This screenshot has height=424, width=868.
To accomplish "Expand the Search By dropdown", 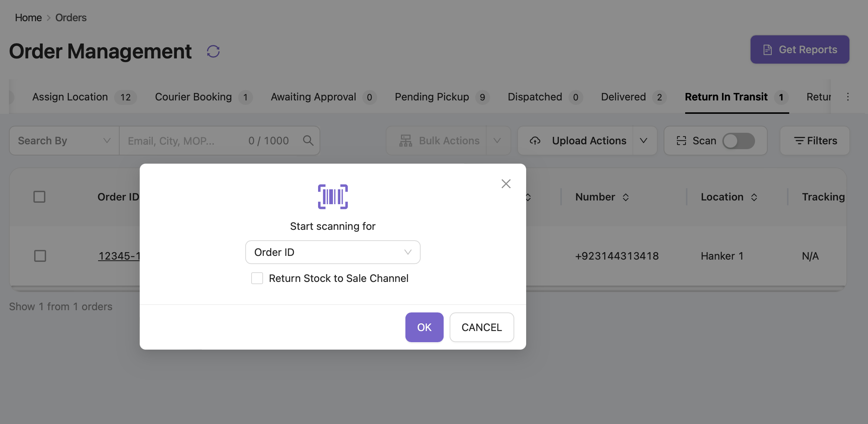I will pyautogui.click(x=64, y=141).
